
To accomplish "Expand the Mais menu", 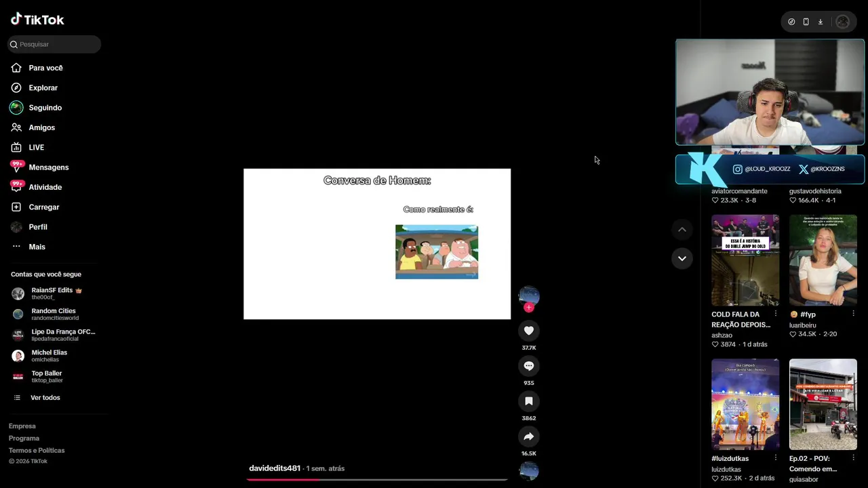I will 37,247.
